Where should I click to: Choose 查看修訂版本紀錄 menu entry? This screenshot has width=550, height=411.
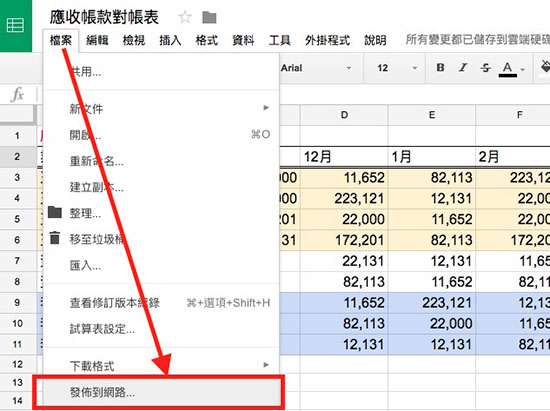[161, 303]
